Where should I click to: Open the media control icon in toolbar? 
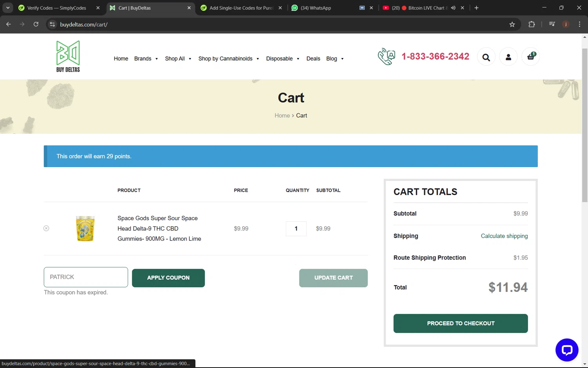tap(552, 24)
